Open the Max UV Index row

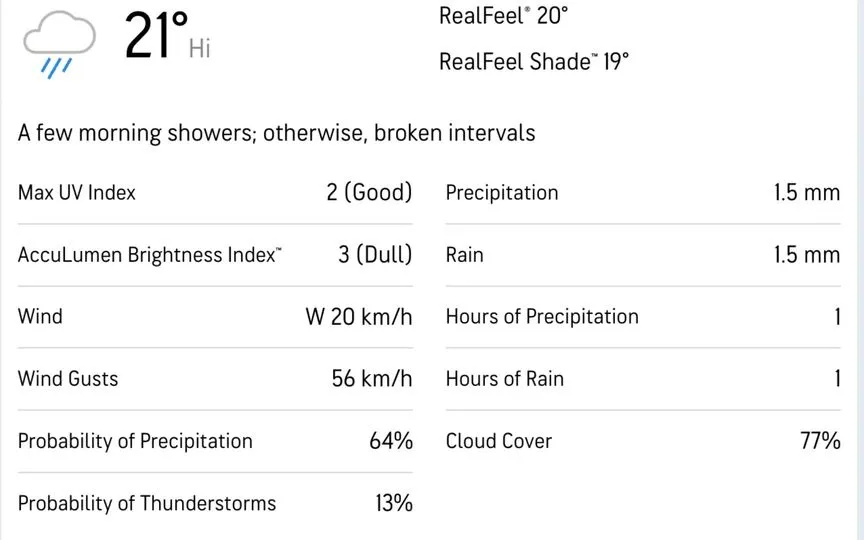[x=215, y=193]
